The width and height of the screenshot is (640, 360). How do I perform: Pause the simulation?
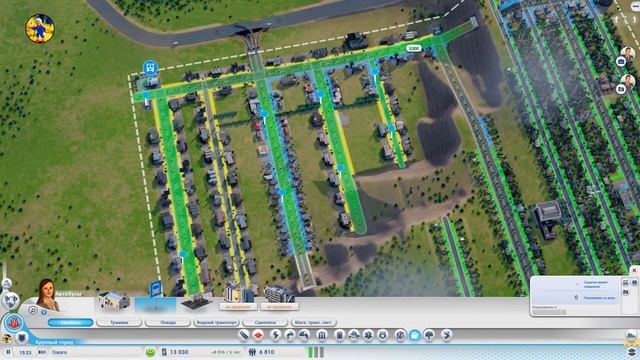click(x=8, y=352)
